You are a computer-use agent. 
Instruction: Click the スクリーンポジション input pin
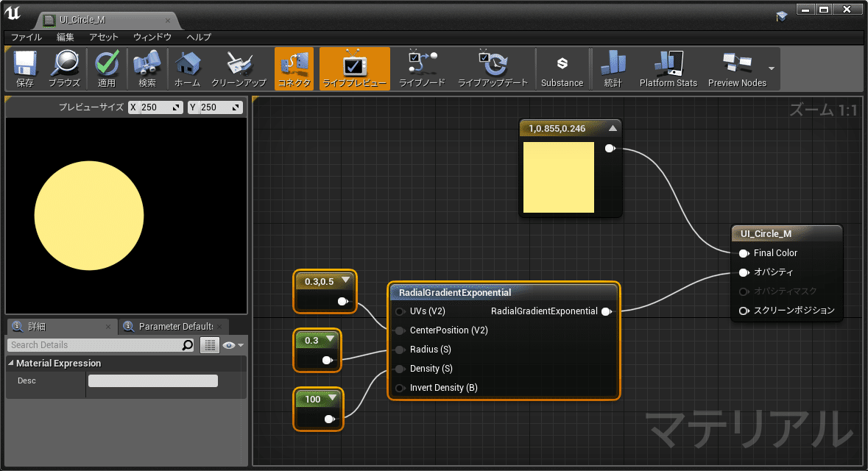tap(744, 311)
